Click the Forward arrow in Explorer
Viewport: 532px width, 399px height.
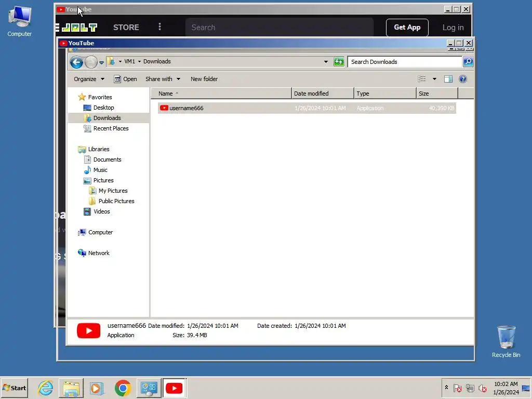tap(91, 62)
